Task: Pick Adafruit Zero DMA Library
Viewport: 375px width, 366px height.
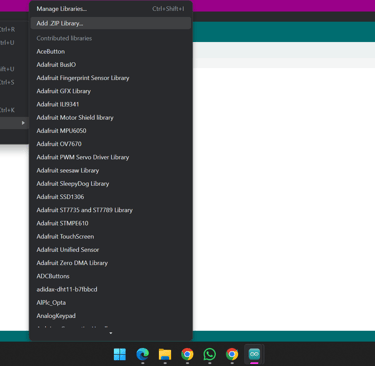Action: pos(111,263)
